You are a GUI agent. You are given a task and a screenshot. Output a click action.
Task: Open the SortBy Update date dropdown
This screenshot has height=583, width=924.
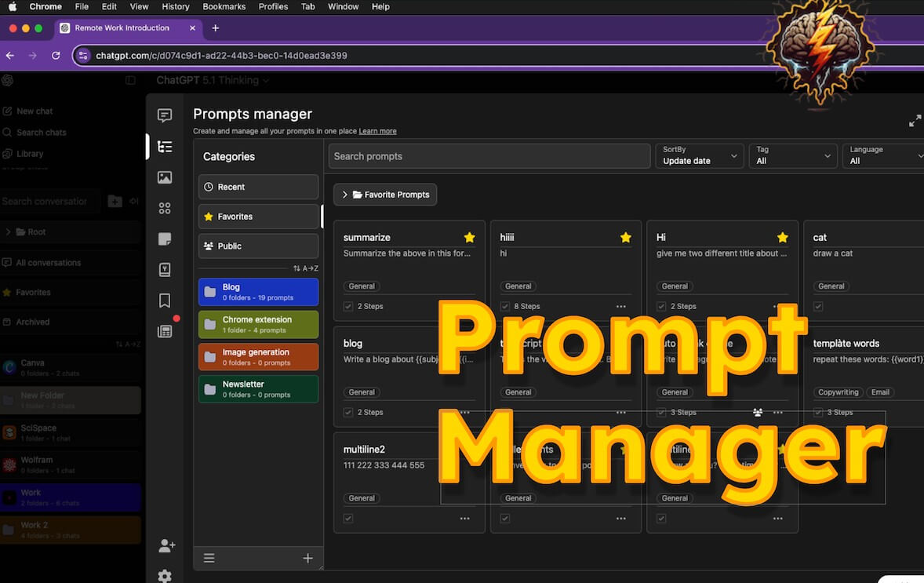700,155
